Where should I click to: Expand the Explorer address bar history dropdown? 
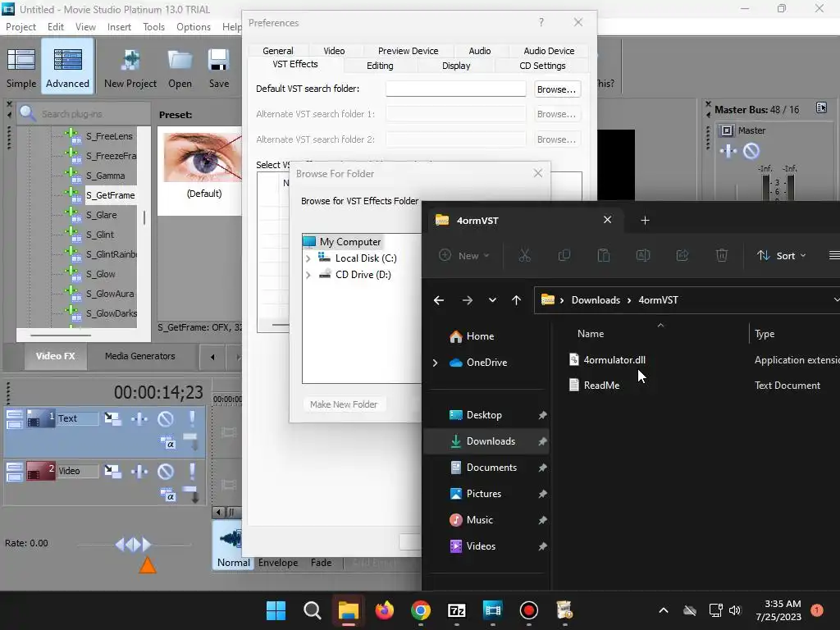[x=836, y=300]
